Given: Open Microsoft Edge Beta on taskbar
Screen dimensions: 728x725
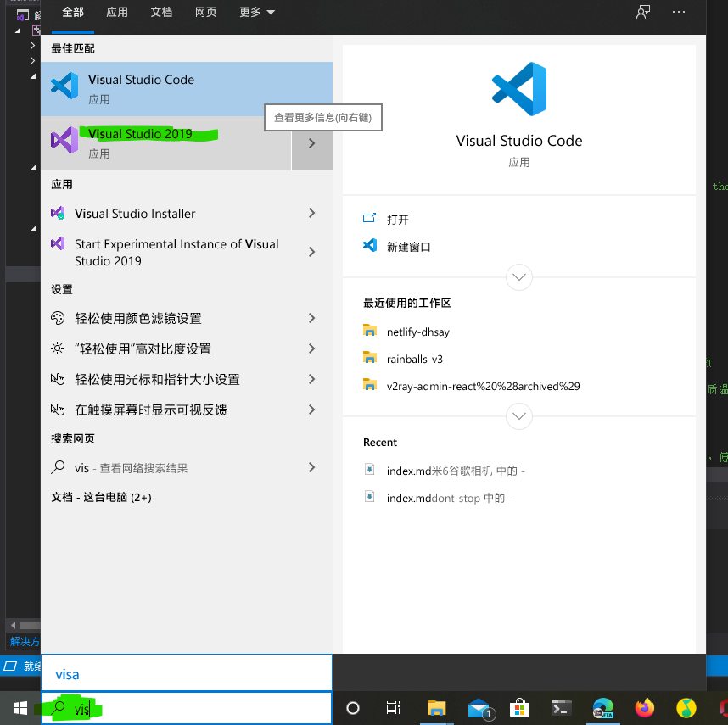Looking at the screenshot, I should click(x=603, y=708).
